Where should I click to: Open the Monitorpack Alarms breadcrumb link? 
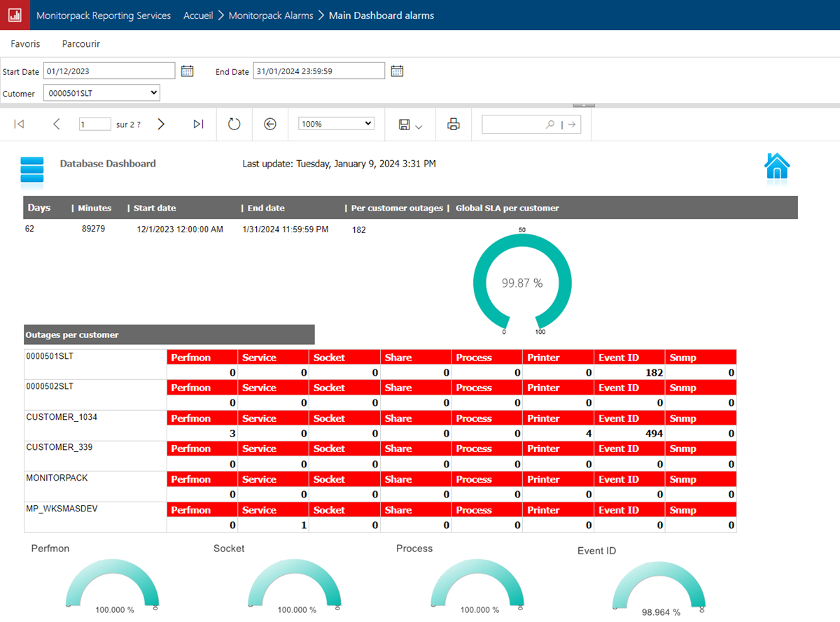pyautogui.click(x=270, y=15)
